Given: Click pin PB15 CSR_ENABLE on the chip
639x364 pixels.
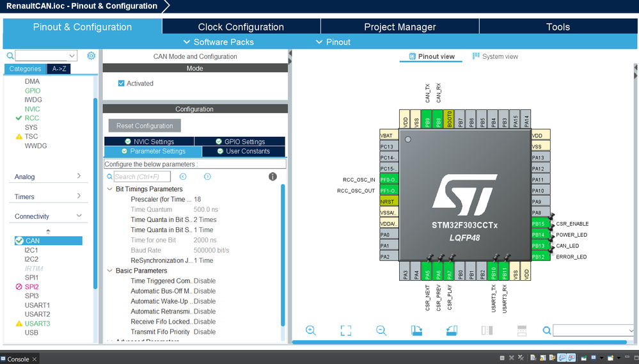Looking at the screenshot, I should (x=540, y=223).
